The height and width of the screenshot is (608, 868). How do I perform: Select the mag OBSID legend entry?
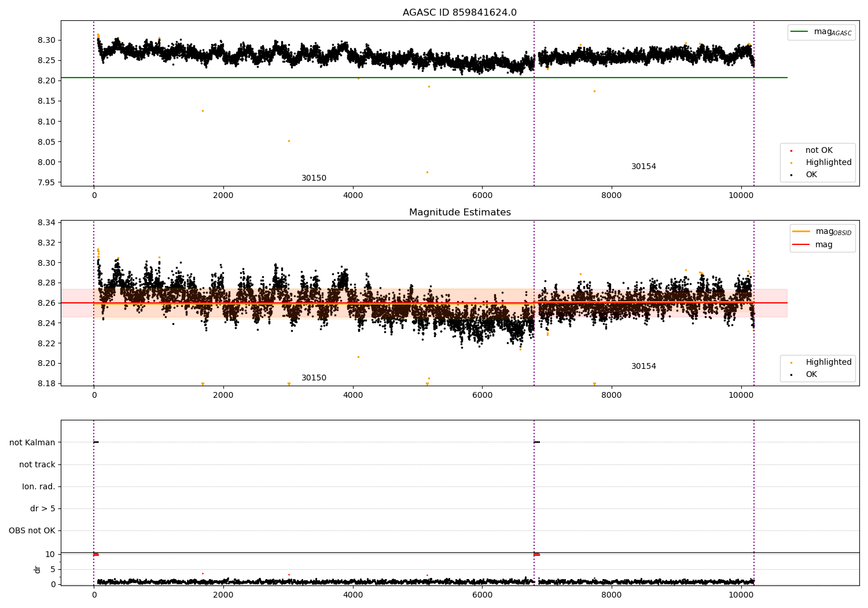(822, 232)
